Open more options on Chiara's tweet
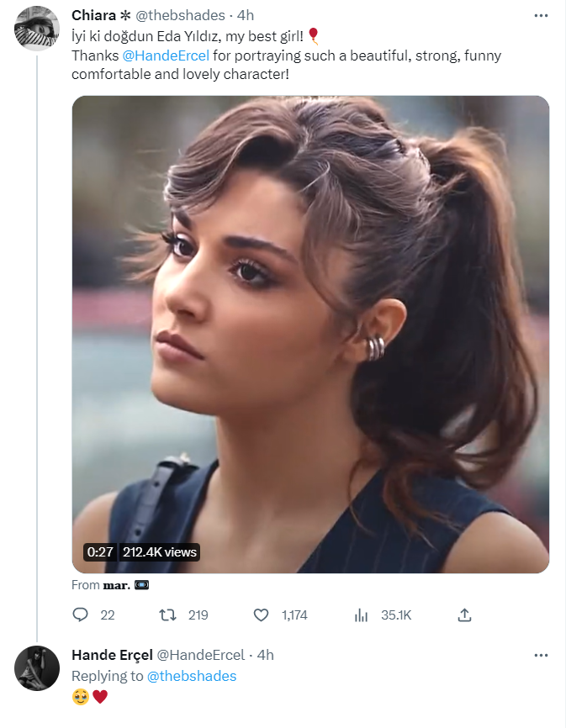Image resolution: width=566 pixels, height=728 pixels. click(541, 15)
